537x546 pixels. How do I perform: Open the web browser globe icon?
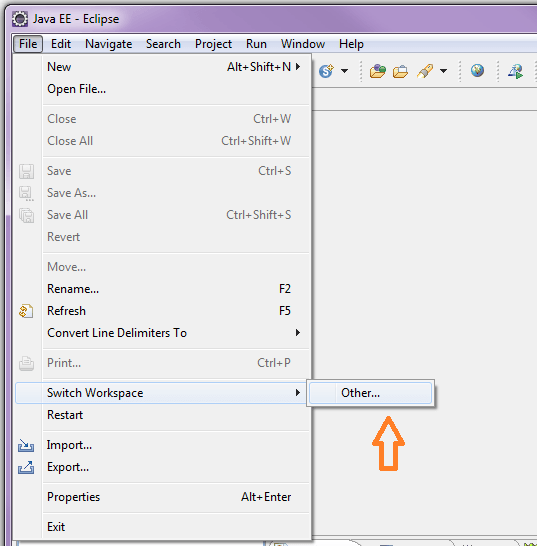pyautogui.click(x=477, y=71)
